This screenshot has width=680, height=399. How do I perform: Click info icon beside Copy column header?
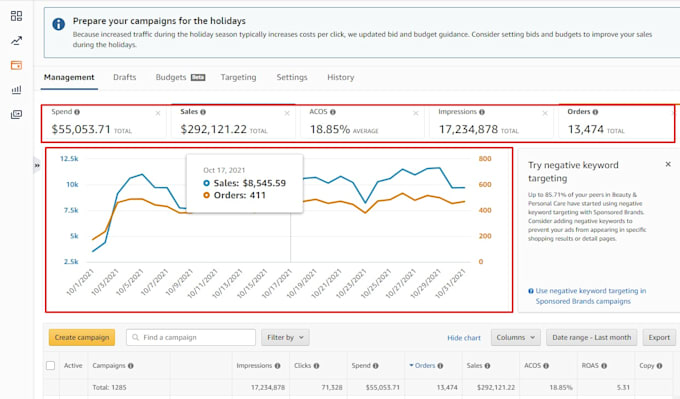[x=659, y=366]
